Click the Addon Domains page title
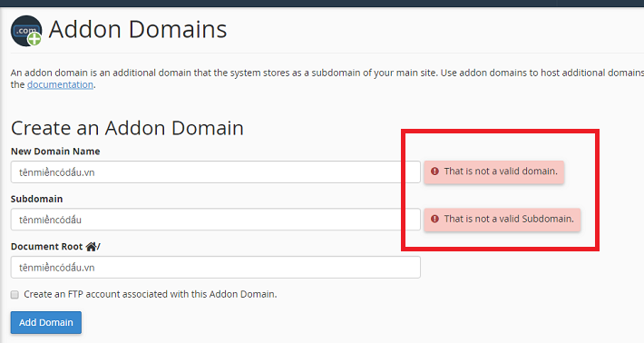 click(138, 30)
